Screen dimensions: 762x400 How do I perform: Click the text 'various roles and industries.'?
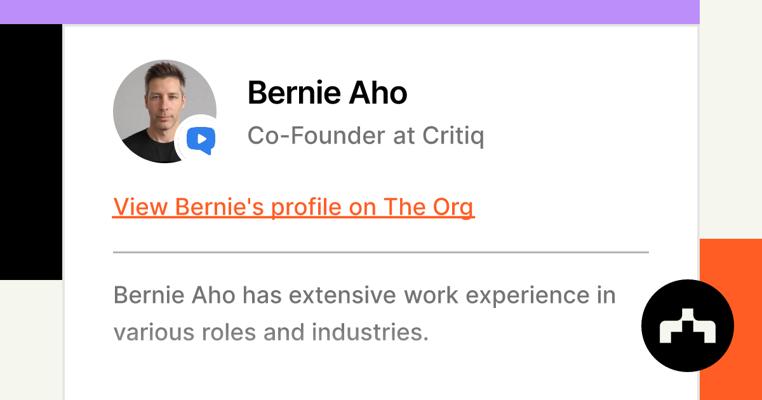[x=270, y=331]
